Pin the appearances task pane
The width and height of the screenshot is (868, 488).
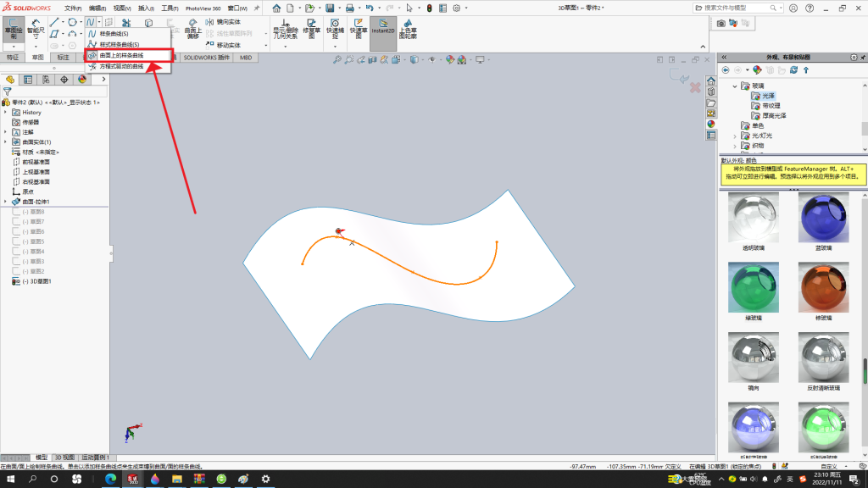pyautogui.click(x=863, y=57)
